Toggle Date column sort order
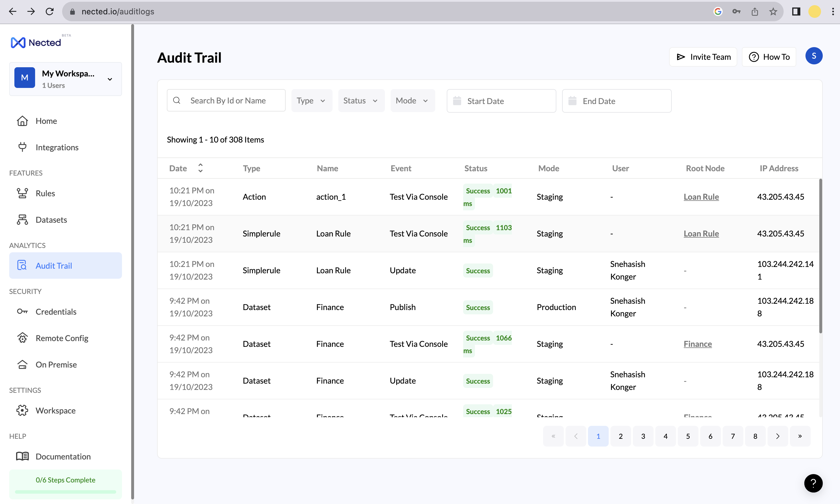 [x=200, y=168]
